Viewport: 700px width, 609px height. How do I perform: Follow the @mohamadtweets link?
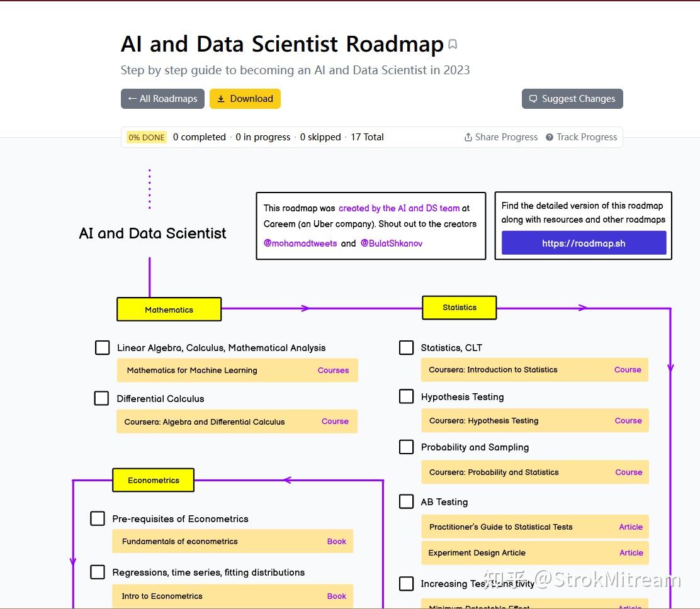pos(300,243)
